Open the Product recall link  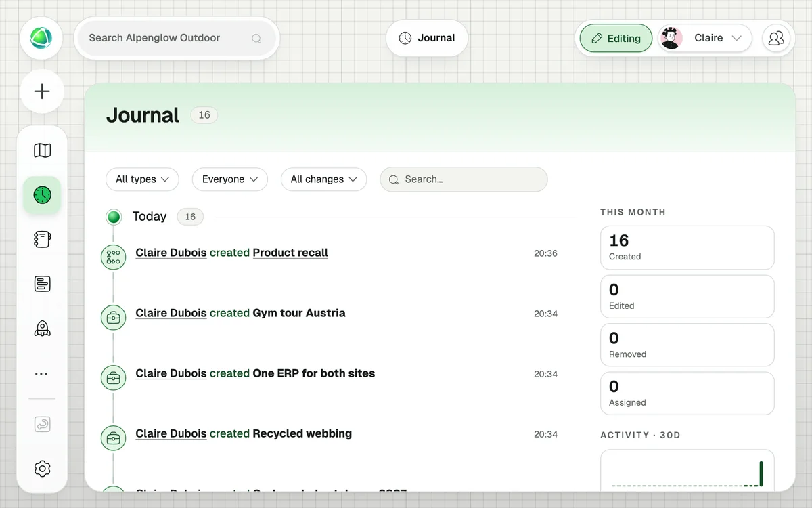tap(290, 253)
